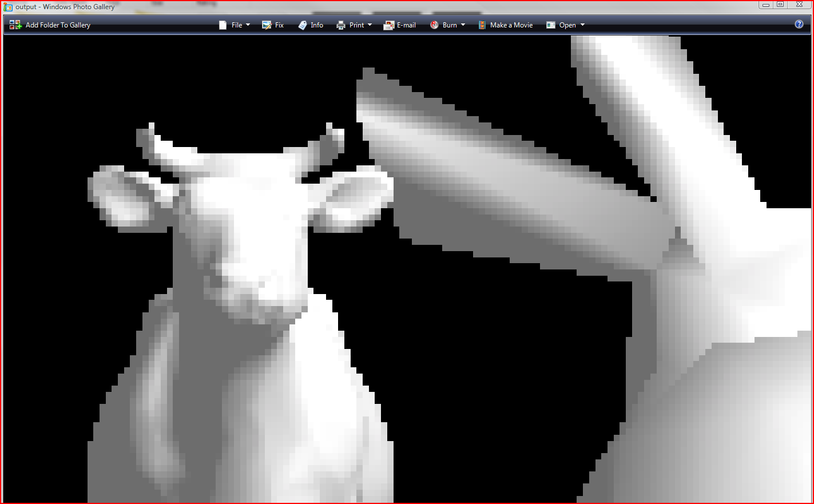
Task: Open the Burn menu
Action: pyautogui.click(x=450, y=25)
